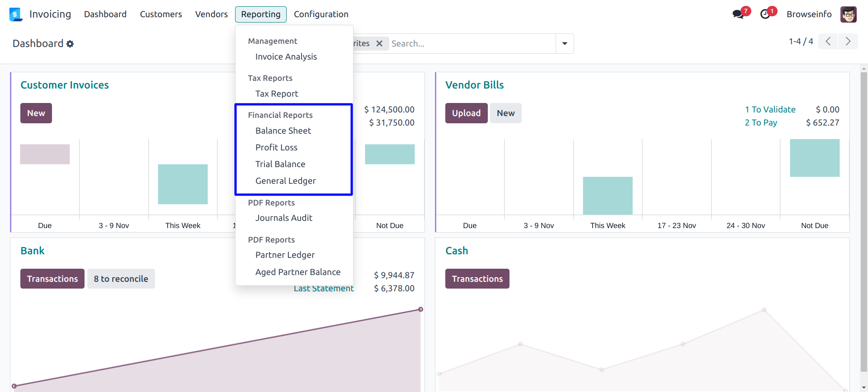868x392 pixels.
Task: Click the 8 to reconcile button
Action: pos(121,279)
